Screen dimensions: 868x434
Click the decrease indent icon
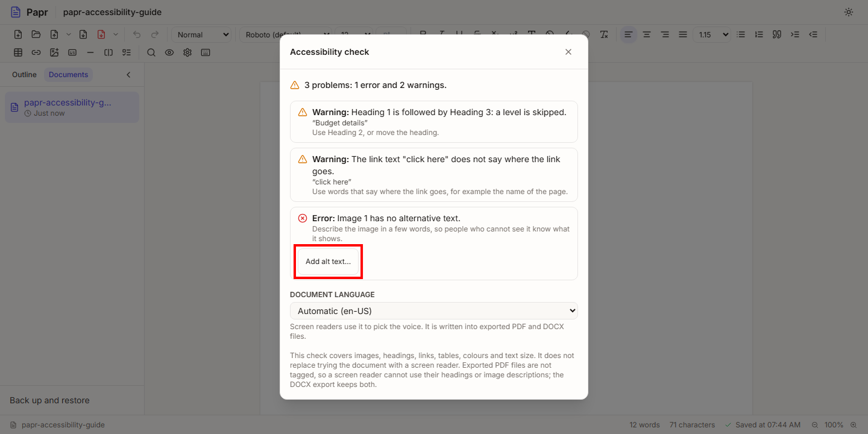pyautogui.click(x=813, y=34)
